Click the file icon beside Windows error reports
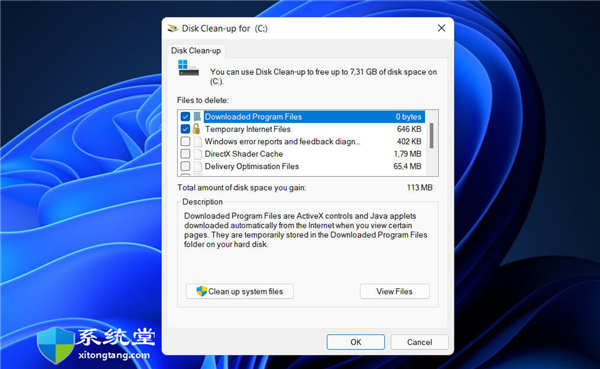Viewport: 600px width, 369px height. pyautogui.click(x=197, y=141)
